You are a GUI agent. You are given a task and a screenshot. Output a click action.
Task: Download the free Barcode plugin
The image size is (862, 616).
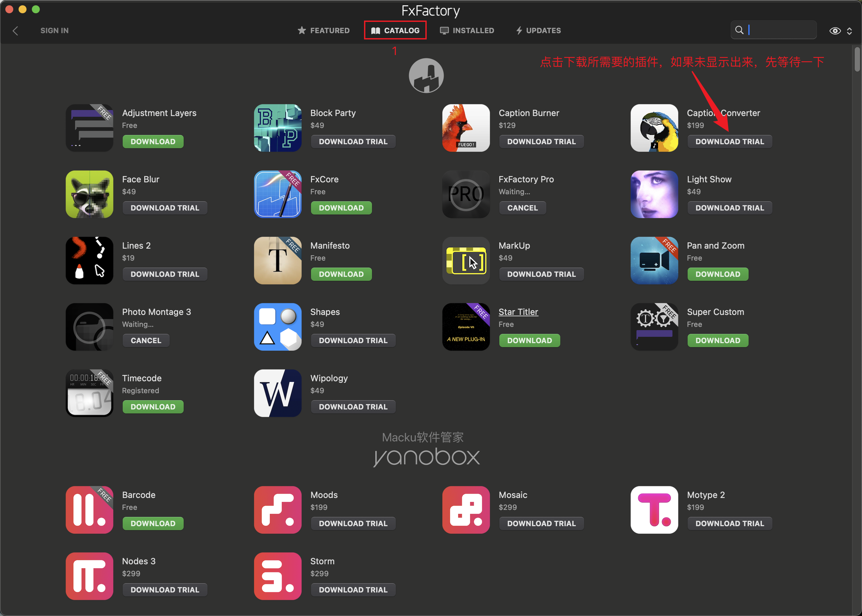153,524
